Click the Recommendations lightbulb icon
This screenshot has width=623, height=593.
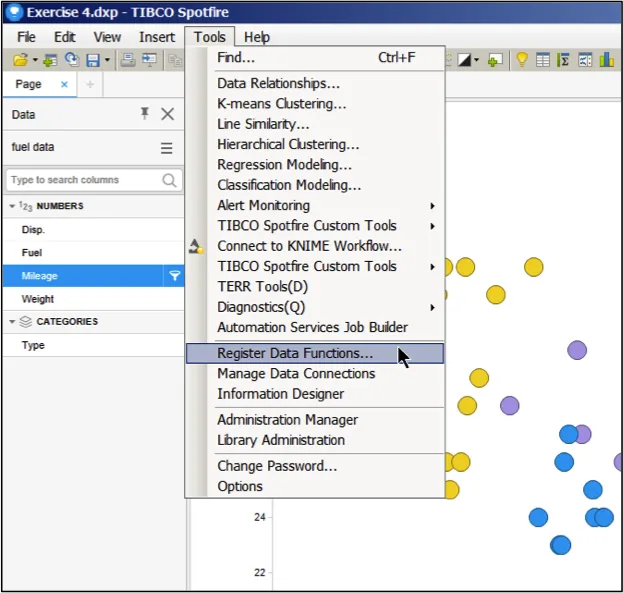click(x=522, y=60)
